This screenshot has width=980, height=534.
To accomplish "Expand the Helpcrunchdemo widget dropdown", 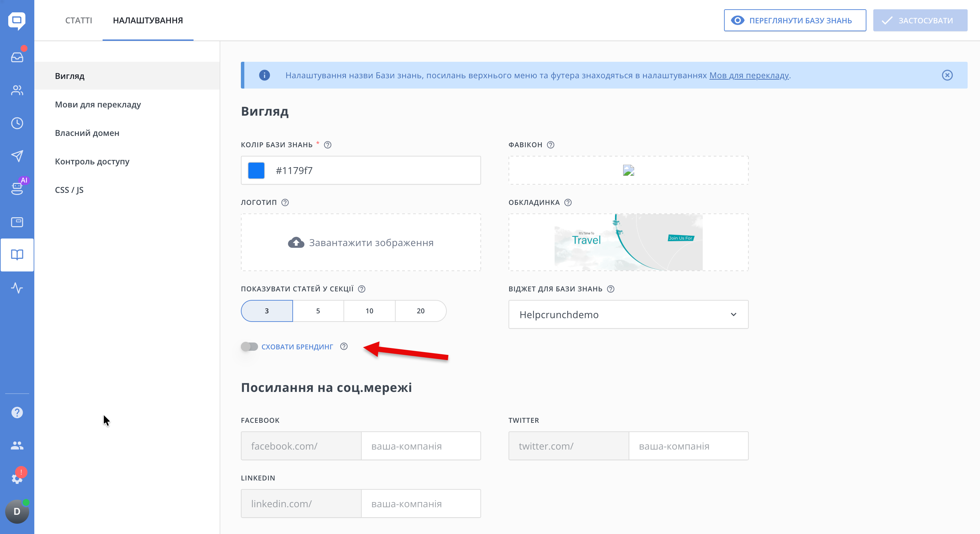I will [x=628, y=314].
